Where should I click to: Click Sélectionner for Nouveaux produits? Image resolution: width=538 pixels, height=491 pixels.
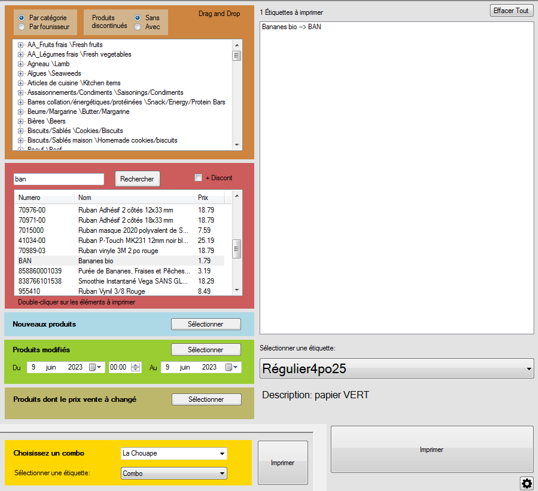click(206, 324)
